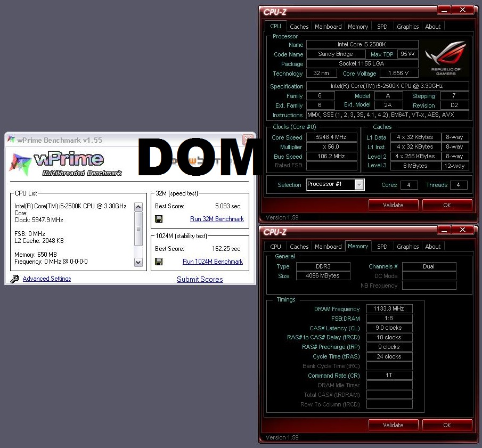Screen dimensions: 482x448
Task: Select SPD tab in CPU-Z memory window
Action: click(x=382, y=247)
